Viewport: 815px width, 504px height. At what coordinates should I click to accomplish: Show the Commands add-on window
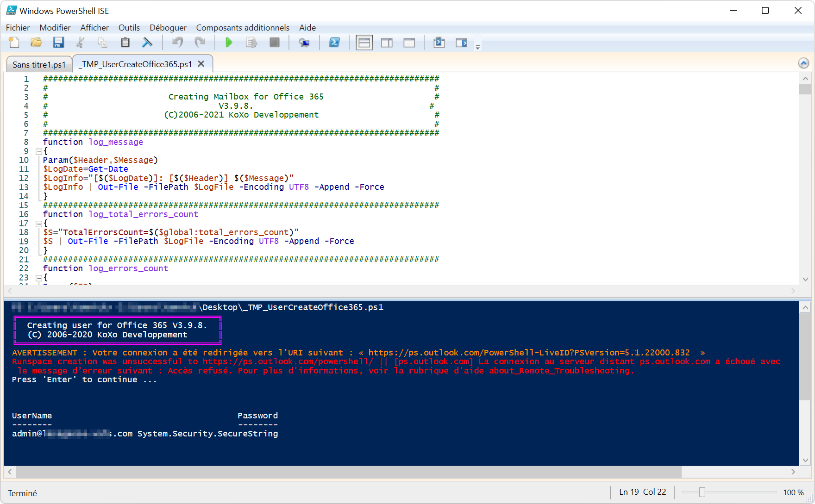point(439,43)
